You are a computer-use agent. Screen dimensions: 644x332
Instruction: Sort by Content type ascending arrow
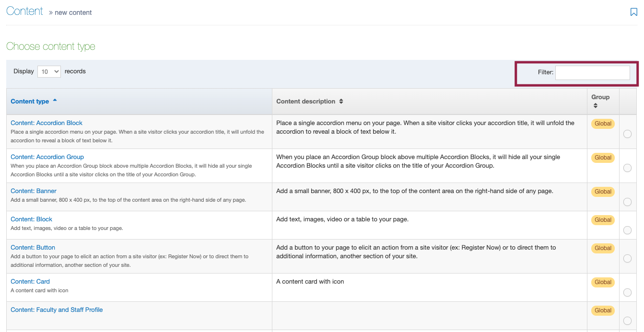pyautogui.click(x=55, y=100)
